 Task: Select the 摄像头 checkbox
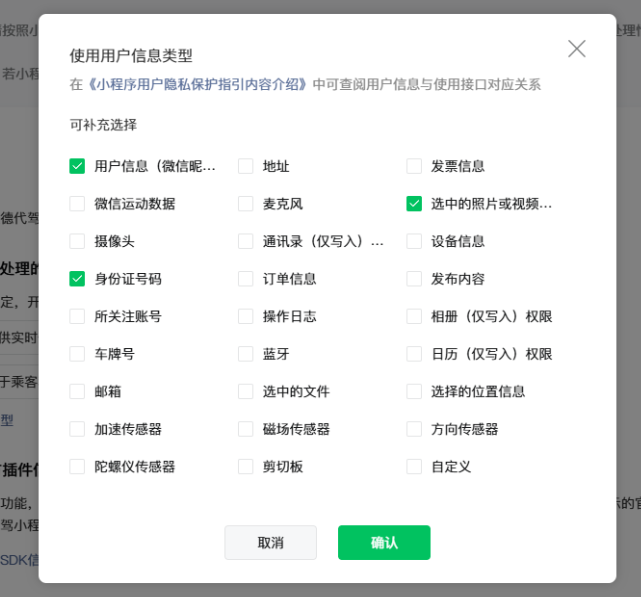tap(77, 241)
